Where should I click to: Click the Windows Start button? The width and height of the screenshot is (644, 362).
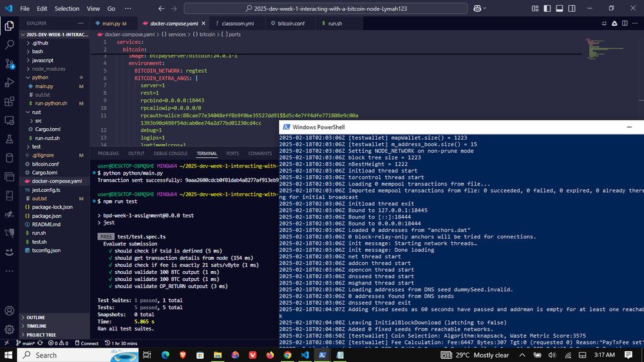(x=8, y=355)
